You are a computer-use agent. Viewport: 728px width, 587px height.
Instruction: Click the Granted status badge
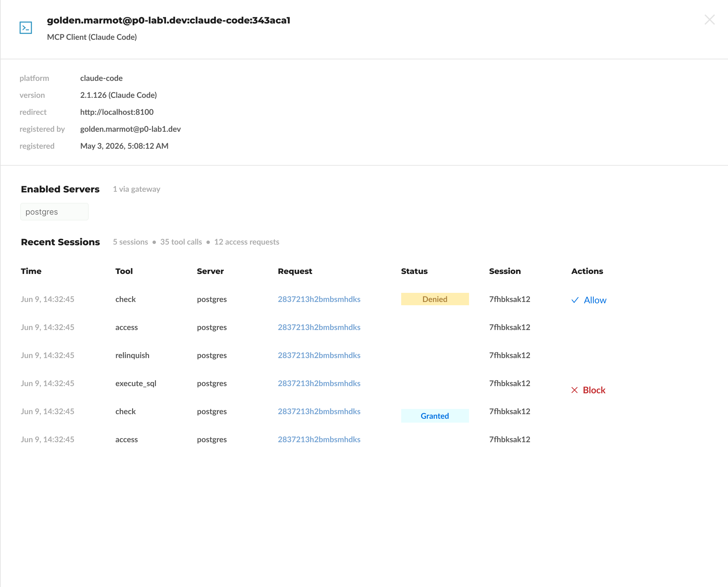pos(435,416)
